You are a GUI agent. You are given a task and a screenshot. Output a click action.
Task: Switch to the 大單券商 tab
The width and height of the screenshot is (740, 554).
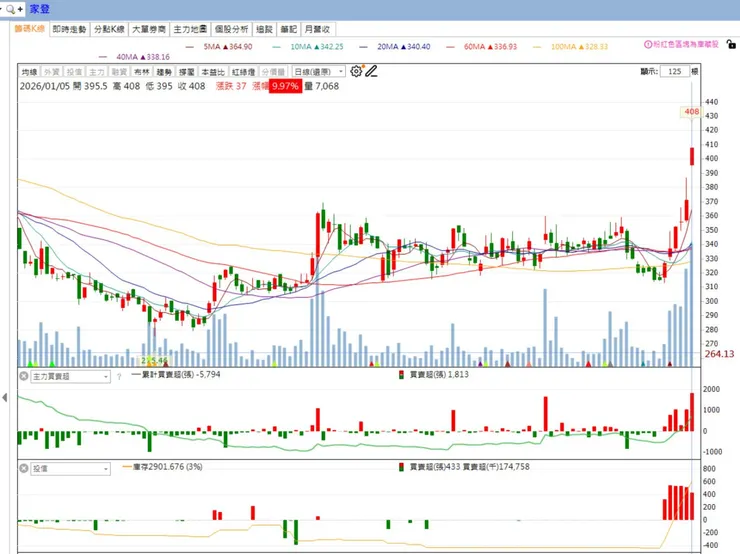149,29
